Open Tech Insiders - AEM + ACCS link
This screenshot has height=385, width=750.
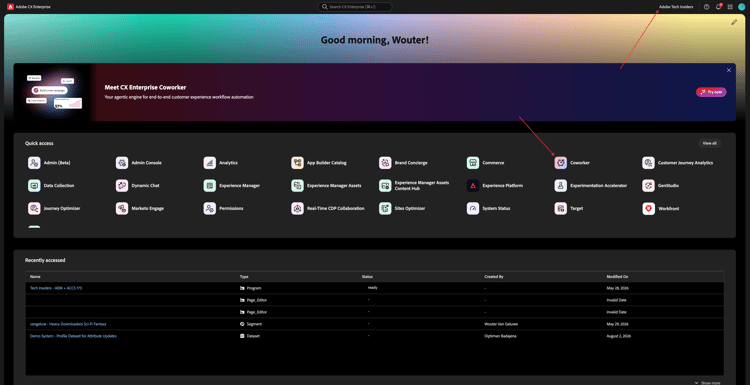56,288
